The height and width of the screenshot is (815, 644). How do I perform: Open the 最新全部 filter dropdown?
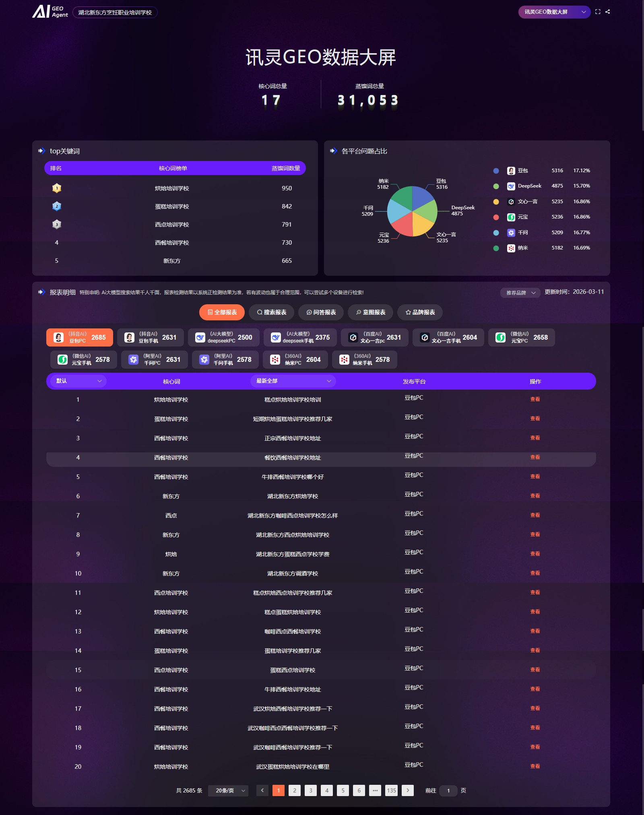(x=293, y=381)
